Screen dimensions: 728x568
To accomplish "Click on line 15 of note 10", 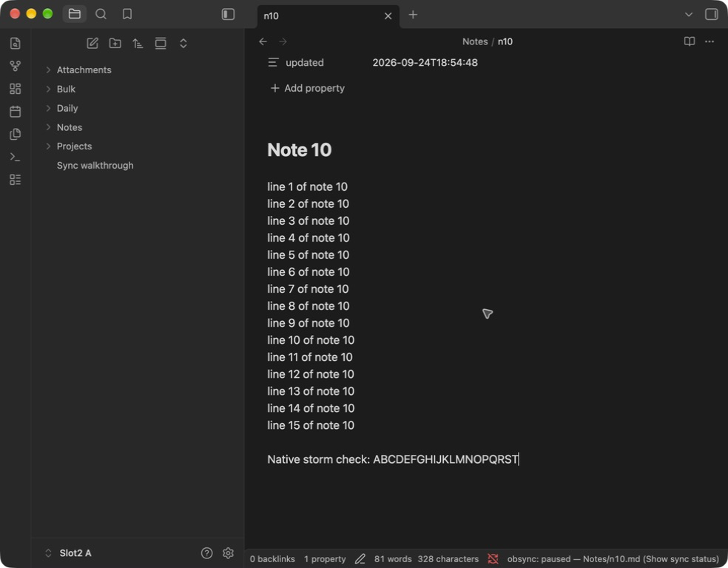I will coord(311,425).
